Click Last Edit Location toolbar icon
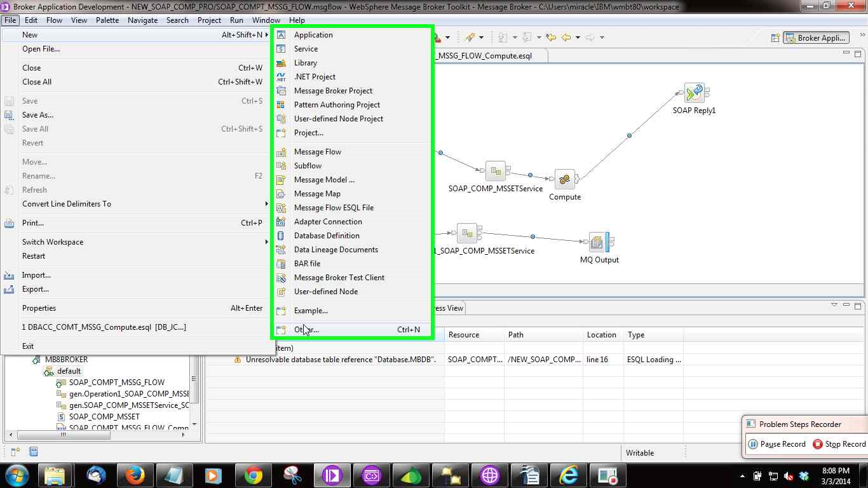This screenshot has width=868, height=488. [x=551, y=37]
